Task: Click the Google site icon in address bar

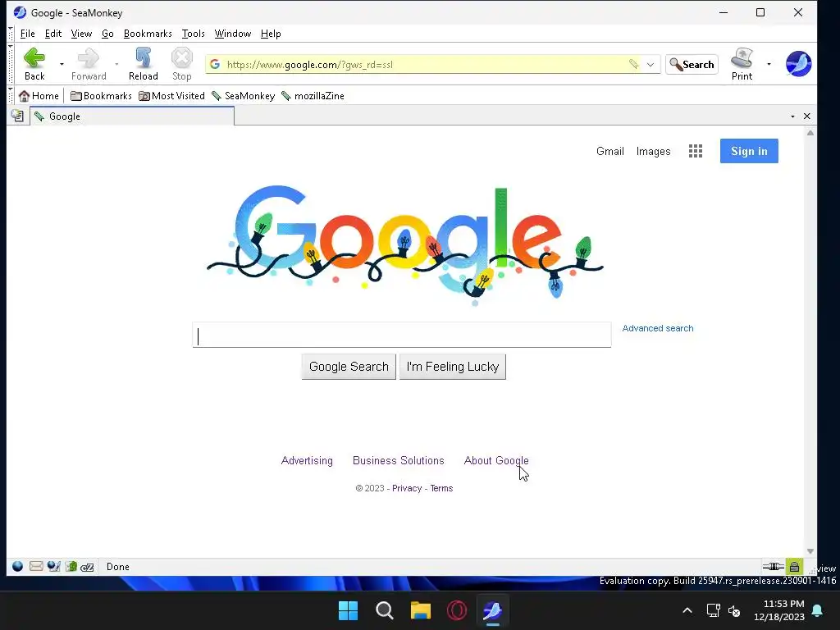Action: pos(215,64)
